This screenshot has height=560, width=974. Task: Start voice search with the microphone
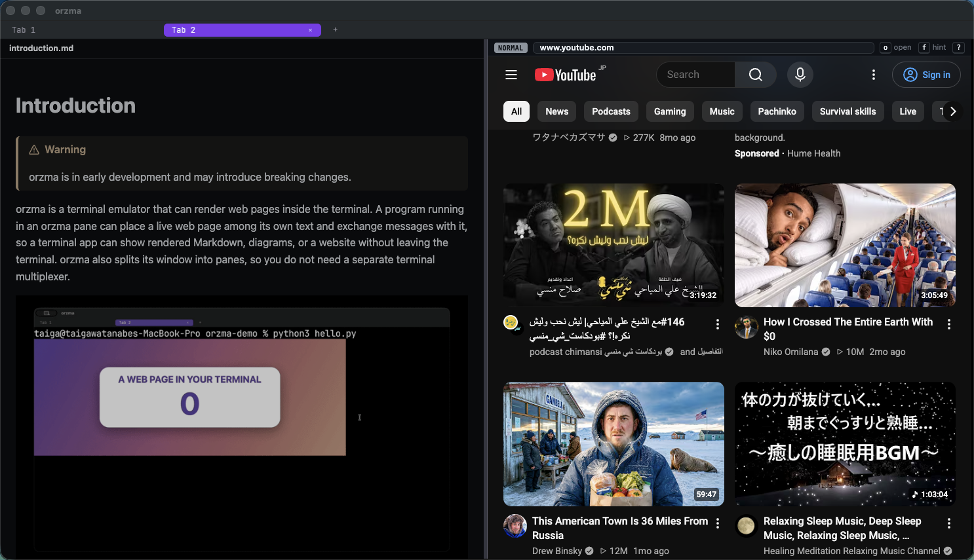coord(800,75)
